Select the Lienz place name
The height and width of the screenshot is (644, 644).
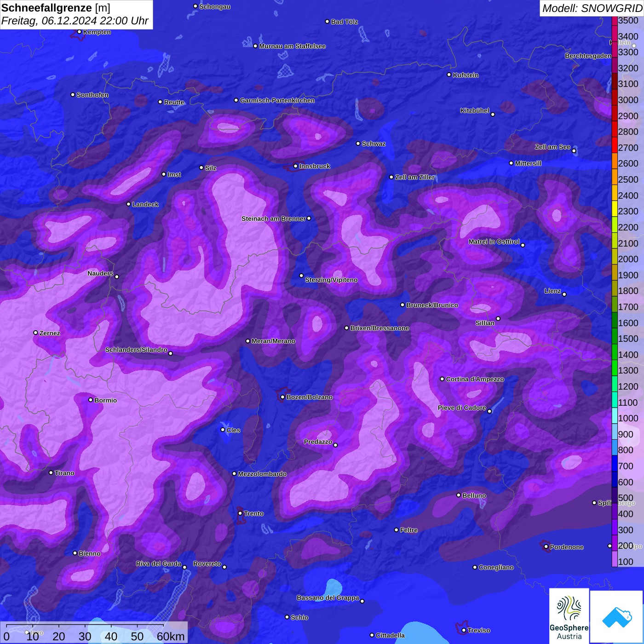552,291
